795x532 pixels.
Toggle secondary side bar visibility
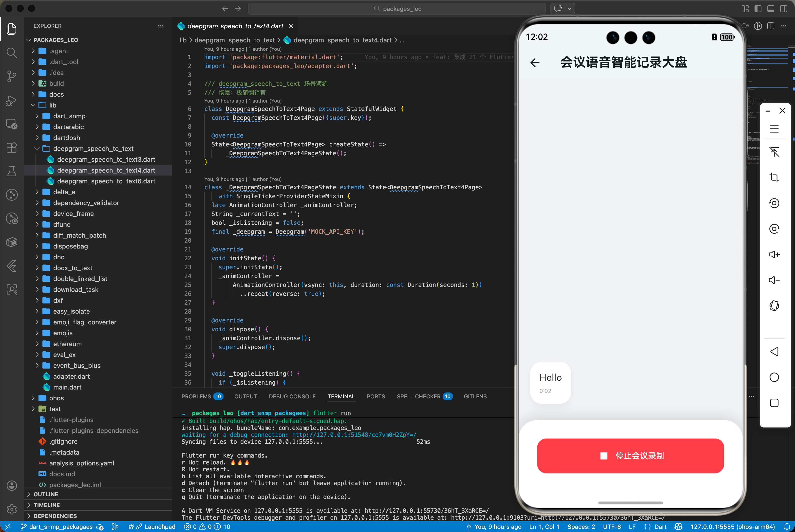pyautogui.click(x=783, y=8)
